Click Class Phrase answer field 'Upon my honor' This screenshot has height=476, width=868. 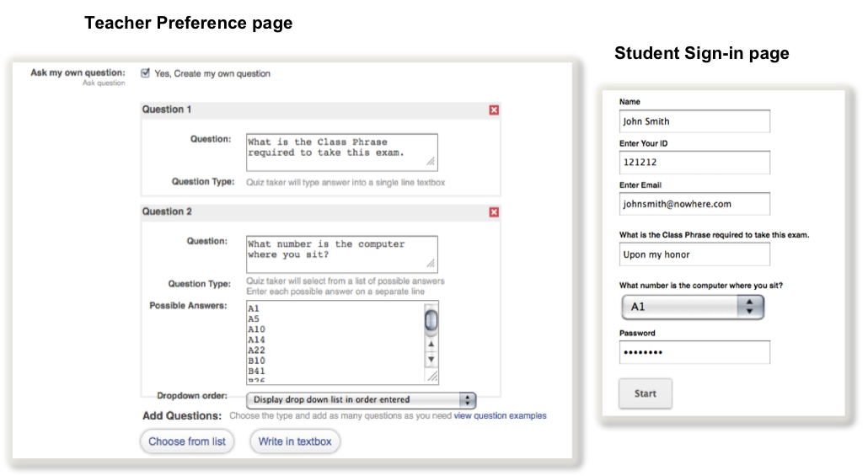coord(694,254)
